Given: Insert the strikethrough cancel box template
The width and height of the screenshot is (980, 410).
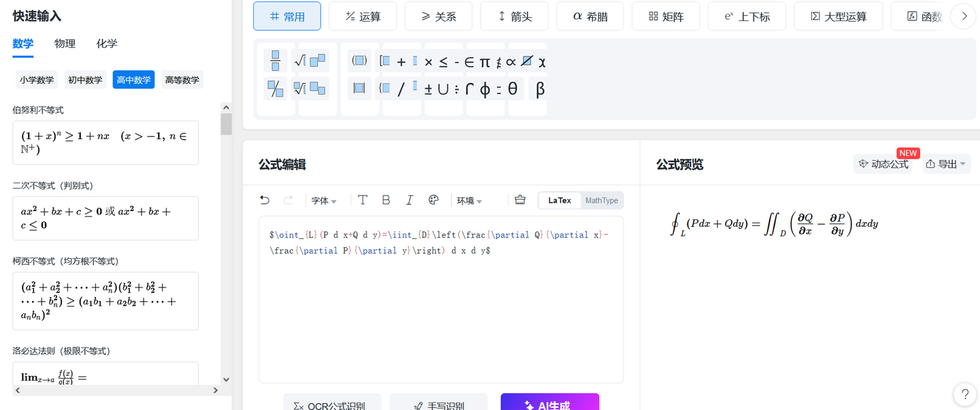Looking at the screenshot, I should click(x=526, y=61).
